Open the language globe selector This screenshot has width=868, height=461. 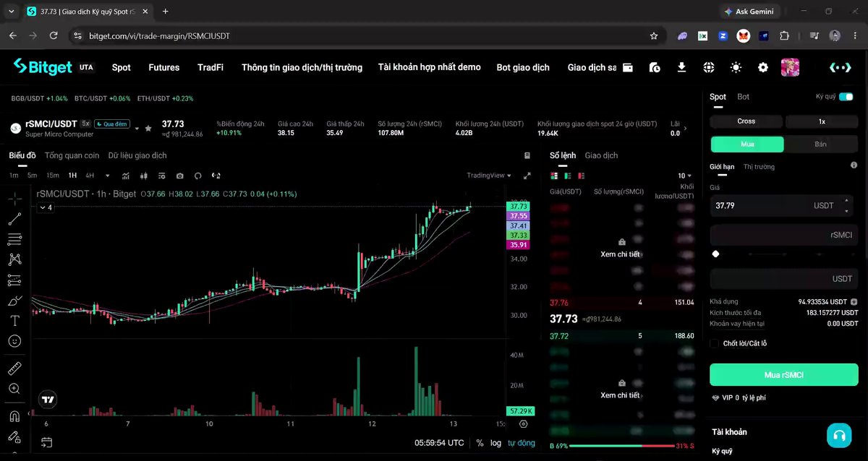[x=709, y=67]
